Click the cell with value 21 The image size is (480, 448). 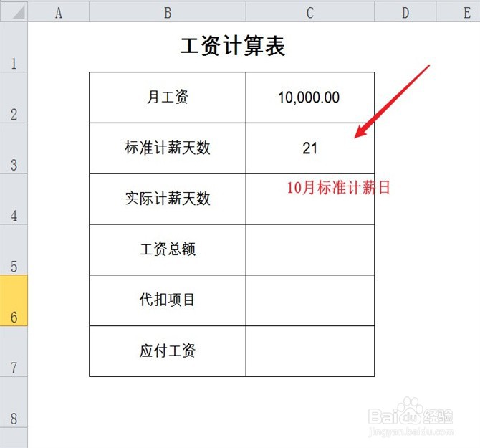point(309,148)
